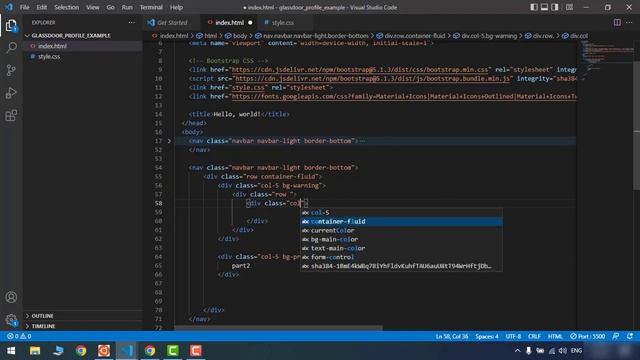Image resolution: width=640 pixels, height=360 pixels.
Task: Open the Explorer view in activity bar
Action: 11,25
